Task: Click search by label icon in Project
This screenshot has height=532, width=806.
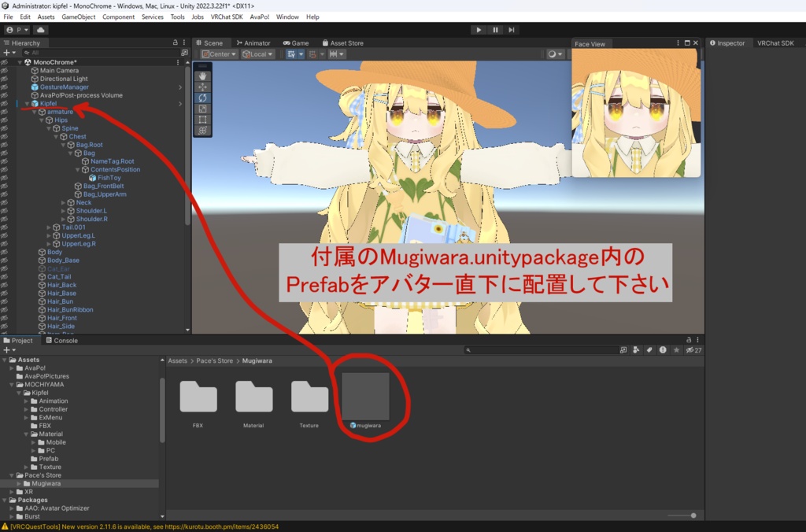Action: [649, 350]
